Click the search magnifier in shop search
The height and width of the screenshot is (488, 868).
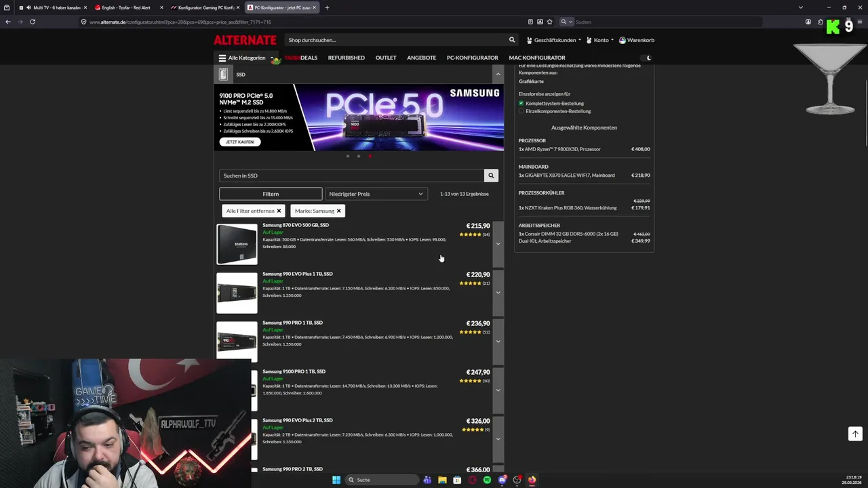(x=512, y=40)
